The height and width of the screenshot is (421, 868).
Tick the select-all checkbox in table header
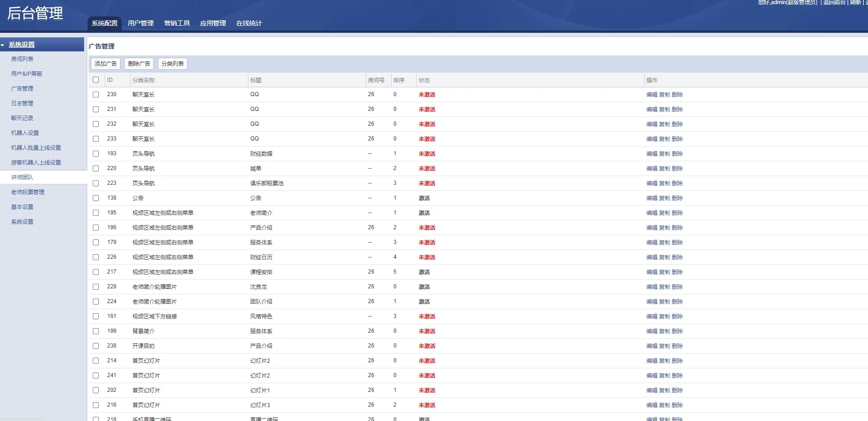coord(96,80)
